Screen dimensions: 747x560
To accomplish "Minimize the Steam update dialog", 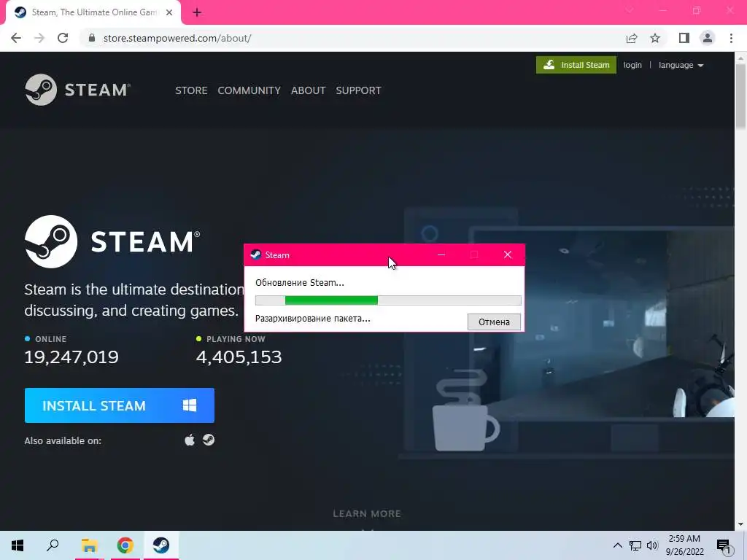I will [x=441, y=254].
